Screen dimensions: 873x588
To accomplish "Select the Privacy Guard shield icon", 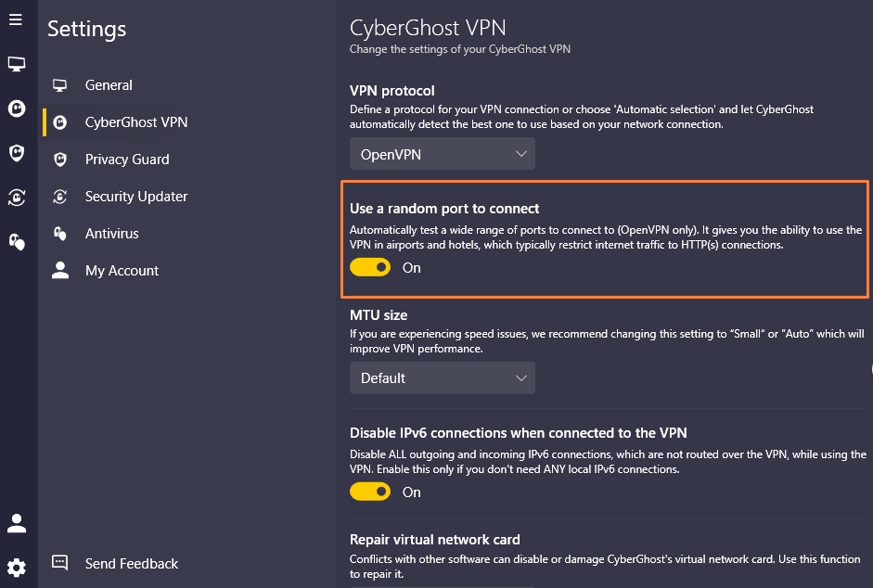I will [x=16, y=153].
